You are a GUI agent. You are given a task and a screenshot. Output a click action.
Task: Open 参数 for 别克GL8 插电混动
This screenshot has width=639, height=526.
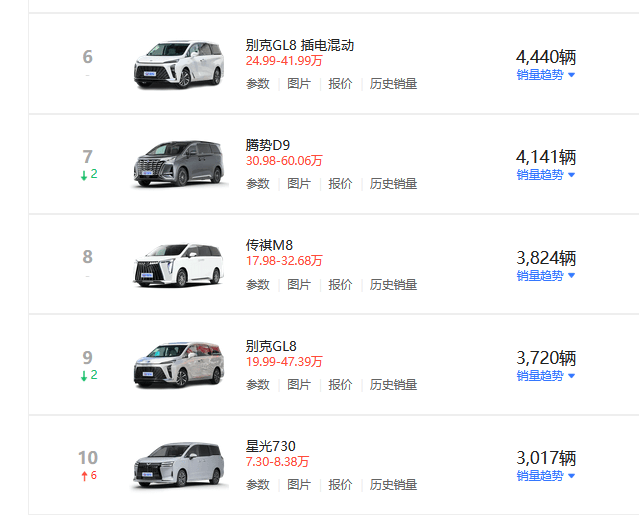(258, 84)
